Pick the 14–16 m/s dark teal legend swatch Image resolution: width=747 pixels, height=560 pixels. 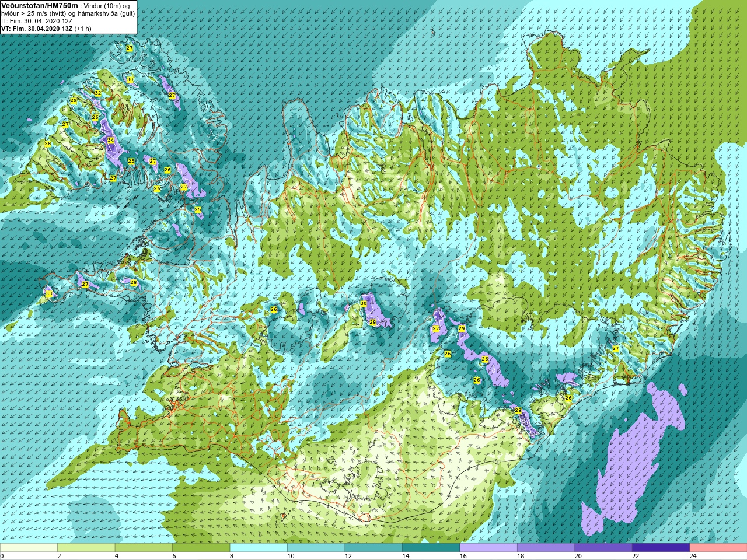[431, 548]
